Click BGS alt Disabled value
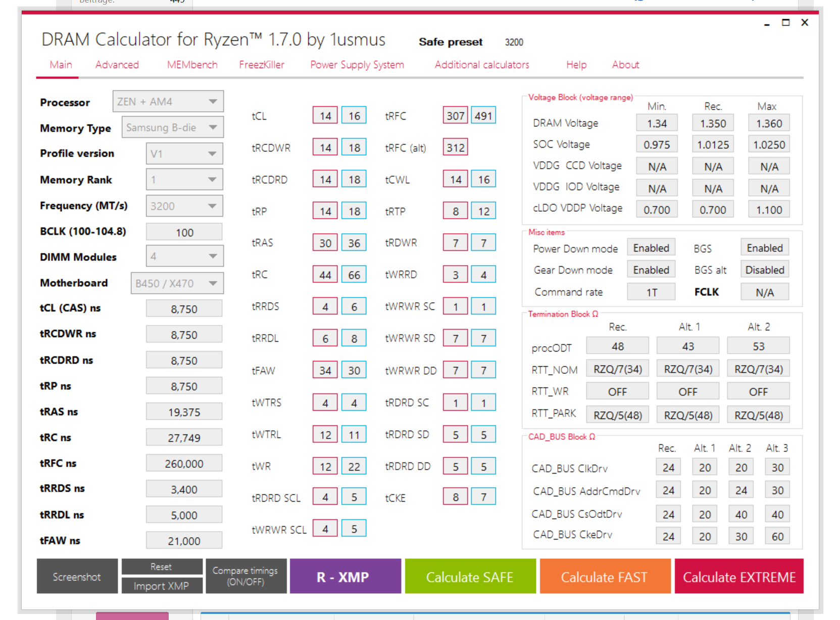This screenshot has width=840, height=620. (x=765, y=270)
